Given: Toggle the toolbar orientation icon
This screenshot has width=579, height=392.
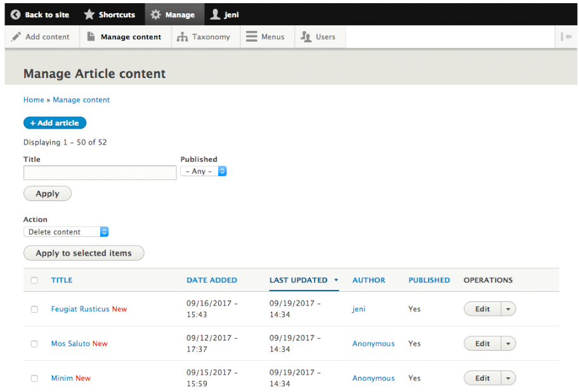Looking at the screenshot, I should click(566, 37).
